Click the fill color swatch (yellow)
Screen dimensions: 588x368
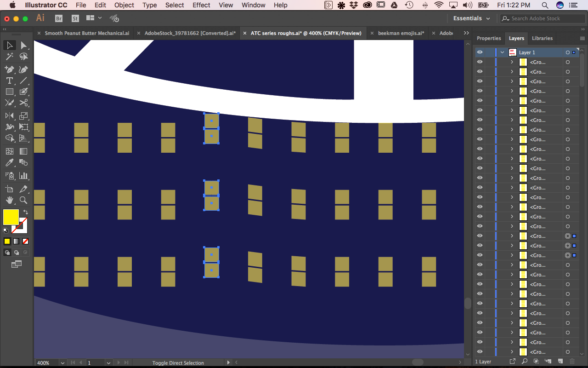pos(11,217)
